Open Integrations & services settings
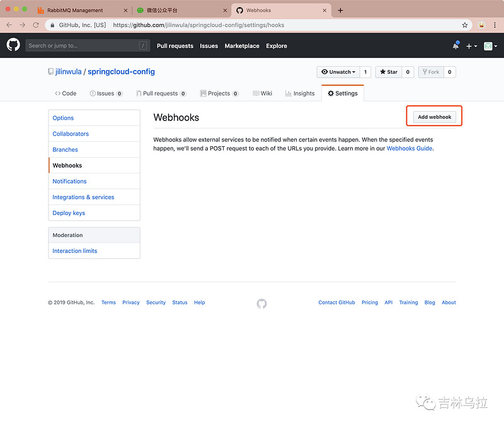Viewport: 504px width, 425px height. (94, 197)
